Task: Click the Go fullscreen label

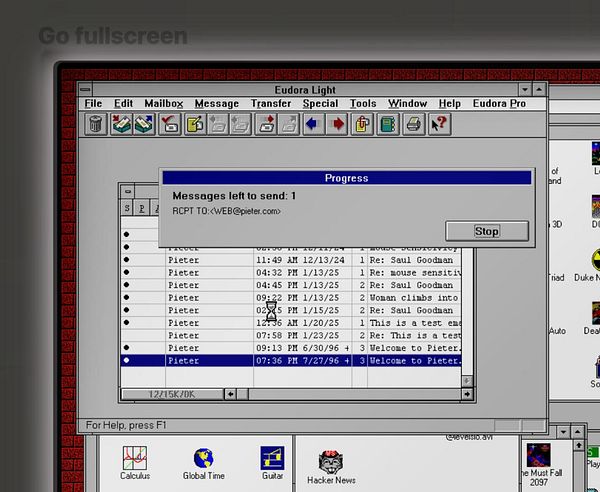Action: pyautogui.click(x=113, y=36)
